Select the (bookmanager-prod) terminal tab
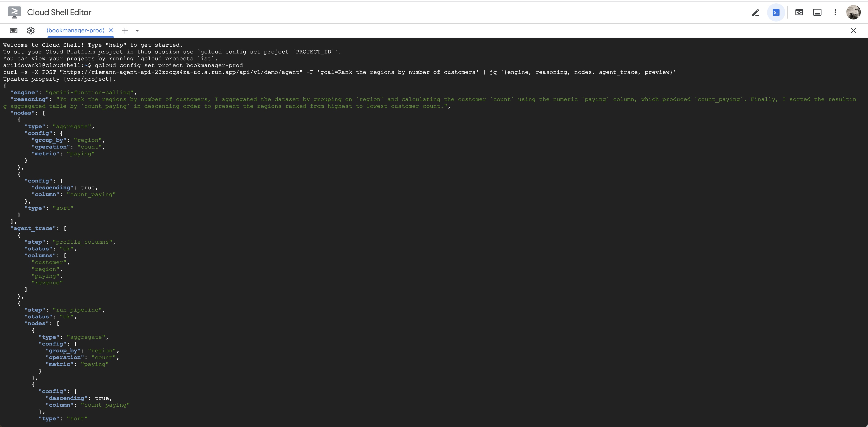868x427 pixels. [76, 30]
